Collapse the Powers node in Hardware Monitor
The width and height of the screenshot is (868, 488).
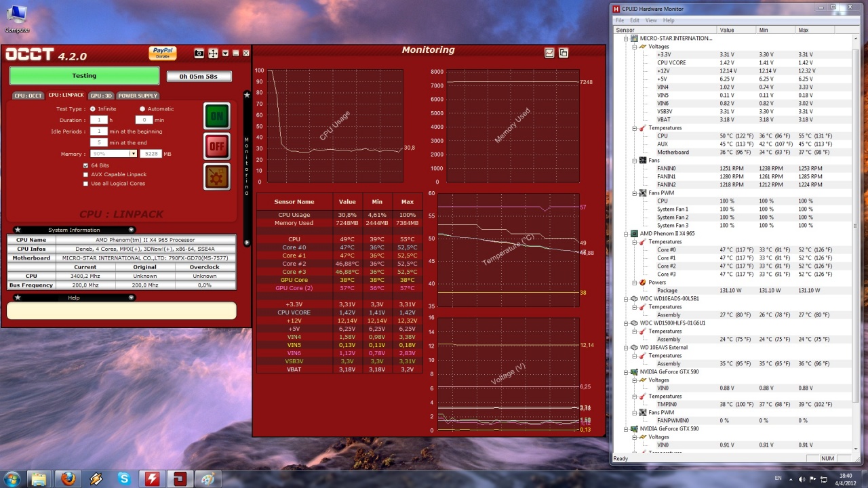[634, 283]
